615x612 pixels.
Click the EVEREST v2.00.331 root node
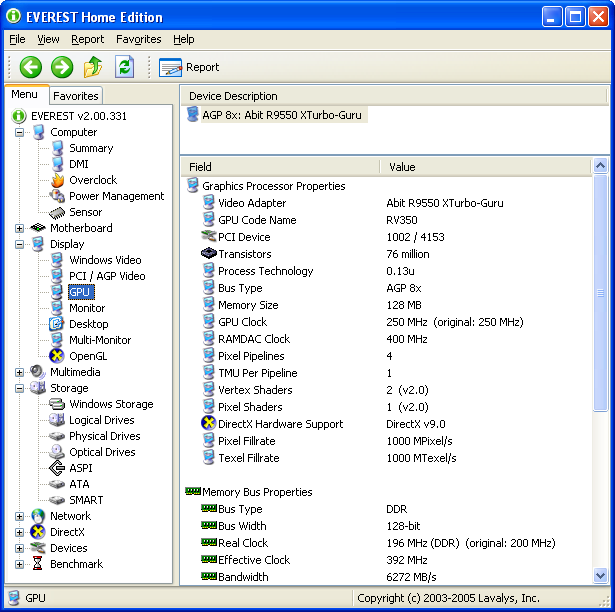(79, 116)
